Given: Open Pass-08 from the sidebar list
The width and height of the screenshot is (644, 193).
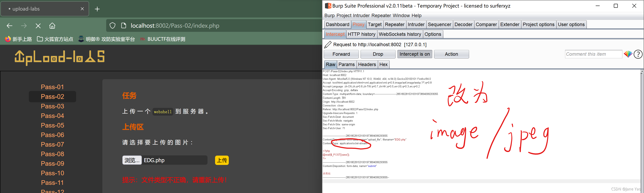Looking at the screenshot, I should tap(52, 154).
